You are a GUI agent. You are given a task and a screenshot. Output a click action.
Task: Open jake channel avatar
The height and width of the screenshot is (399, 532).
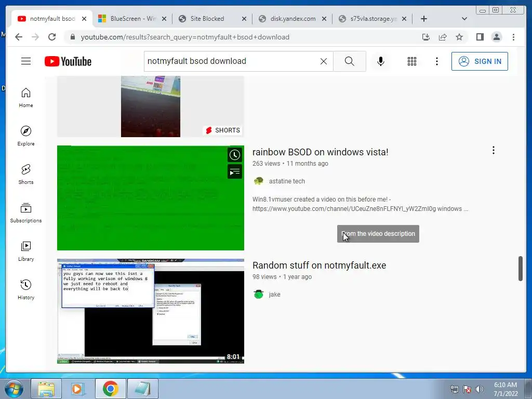[259, 294]
